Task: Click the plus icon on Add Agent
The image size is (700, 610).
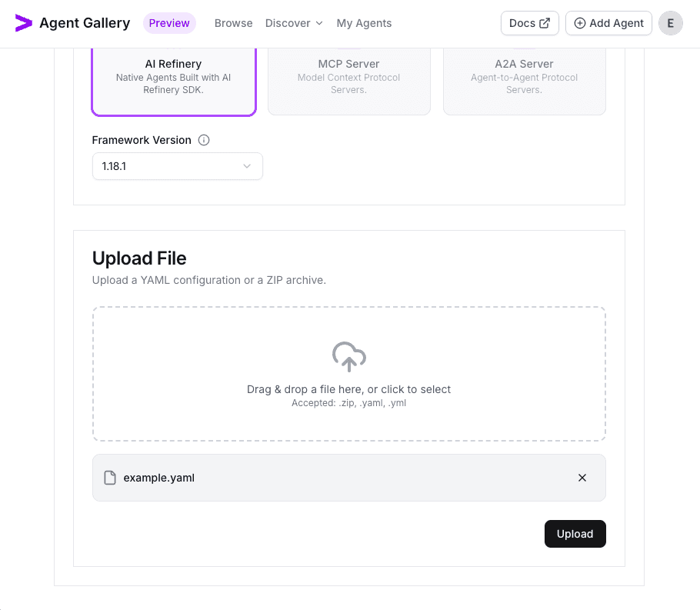Action: pos(580,23)
